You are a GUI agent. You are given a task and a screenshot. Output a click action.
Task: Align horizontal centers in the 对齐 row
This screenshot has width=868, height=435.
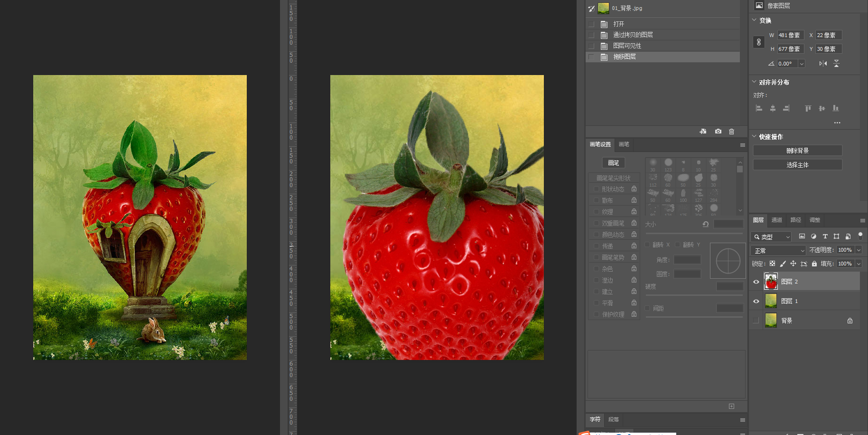coord(773,108)
